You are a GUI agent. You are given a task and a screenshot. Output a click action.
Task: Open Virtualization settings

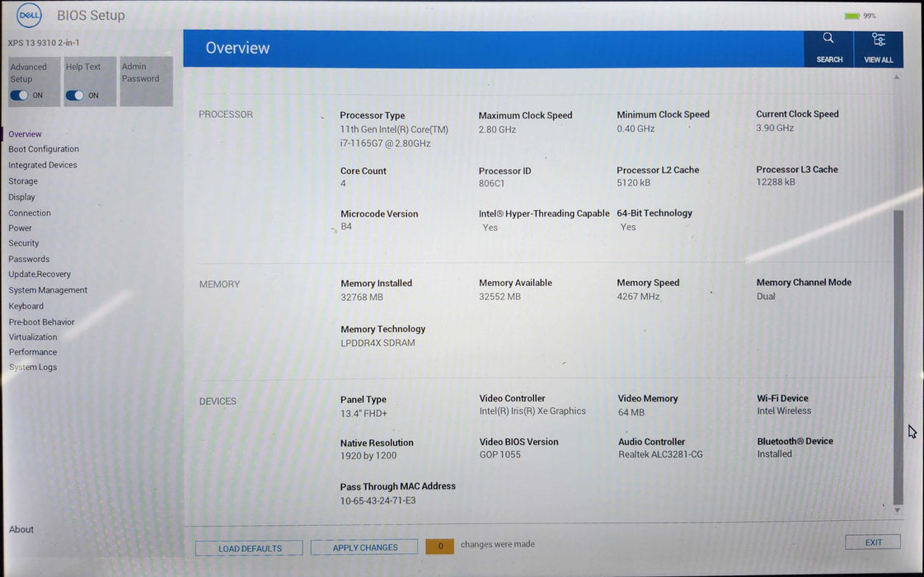coord(33,337)
